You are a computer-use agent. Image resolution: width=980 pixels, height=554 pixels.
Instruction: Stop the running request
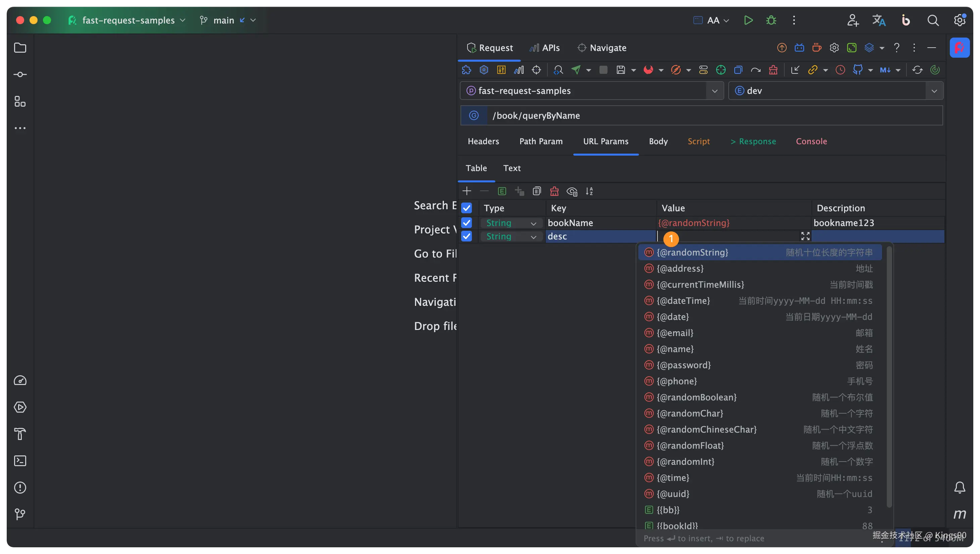(603, 70)
